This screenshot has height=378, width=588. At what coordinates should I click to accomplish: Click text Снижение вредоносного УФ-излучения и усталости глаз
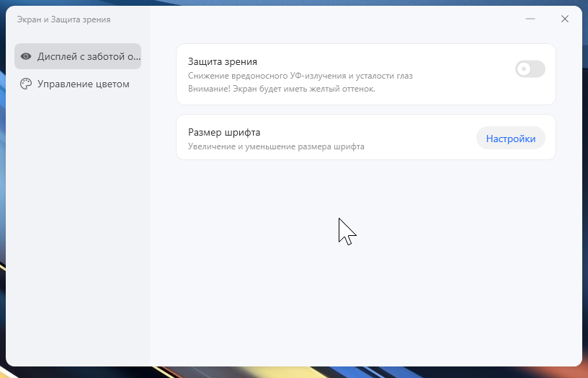click(x=300, y=76)
